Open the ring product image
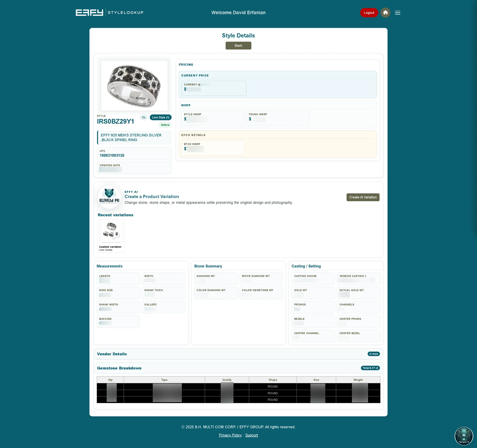 pos(134,86)
